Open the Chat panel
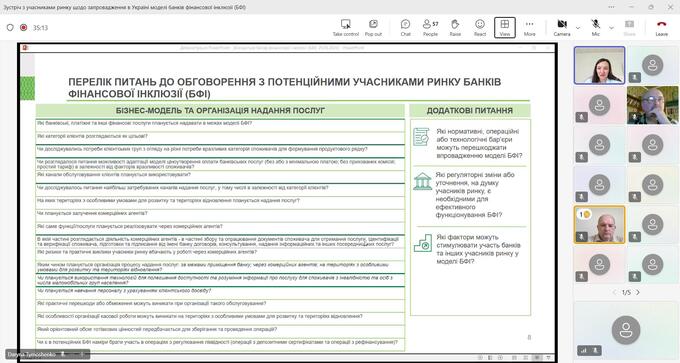This screenshot has width=680, height=363. pos(405,28)
